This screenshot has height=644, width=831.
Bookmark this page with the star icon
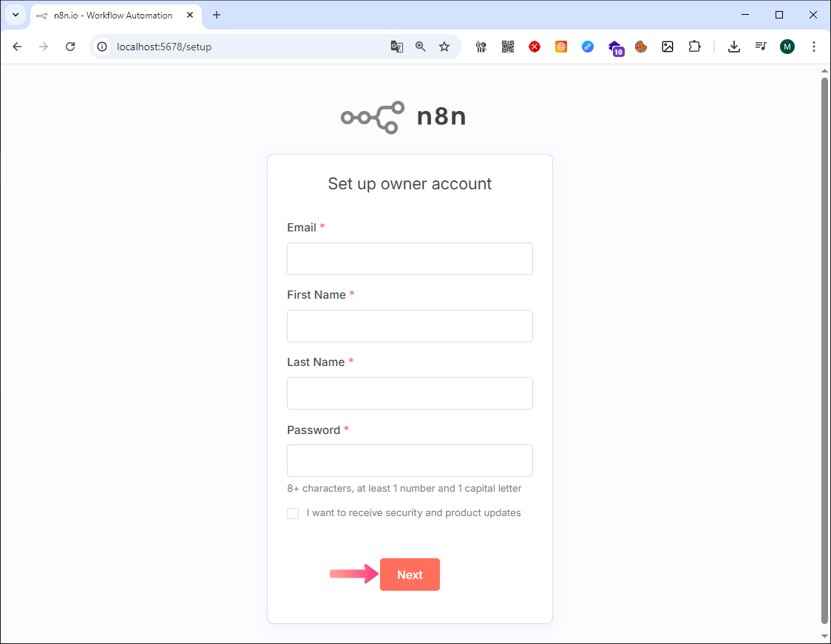click(444, 47)
